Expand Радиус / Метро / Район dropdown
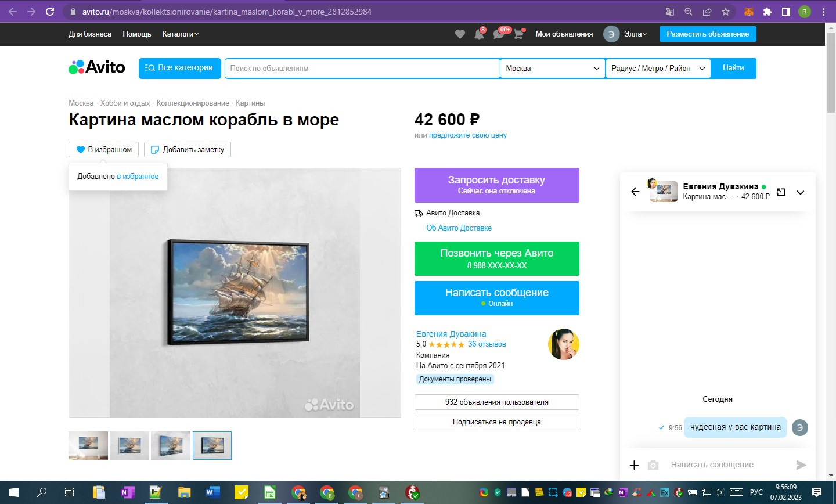This screenshot has width=836, height=504. 658,68
